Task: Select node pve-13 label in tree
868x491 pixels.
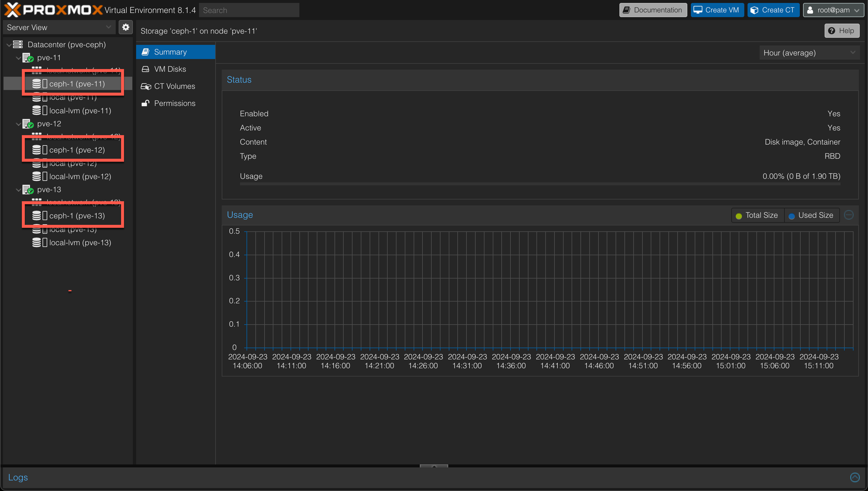Action: (x=49, y=189)
